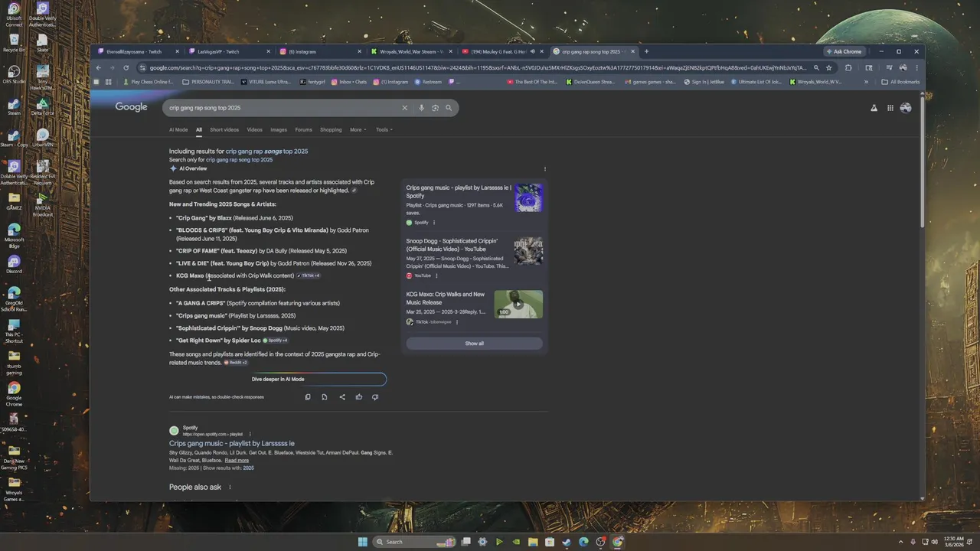The height and width of the screenshot is (551, 980).
Task: Reload the page in Chrome
Action: coord(126,67)
